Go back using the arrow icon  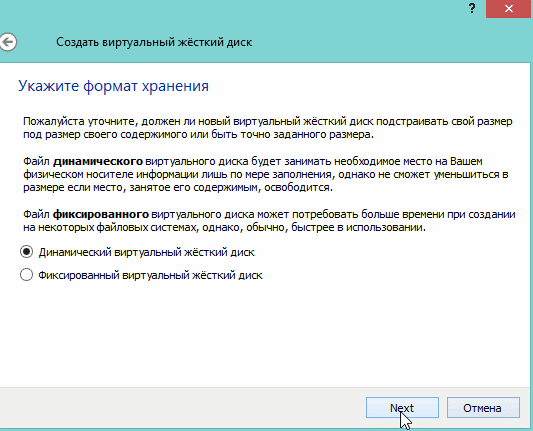7,42
